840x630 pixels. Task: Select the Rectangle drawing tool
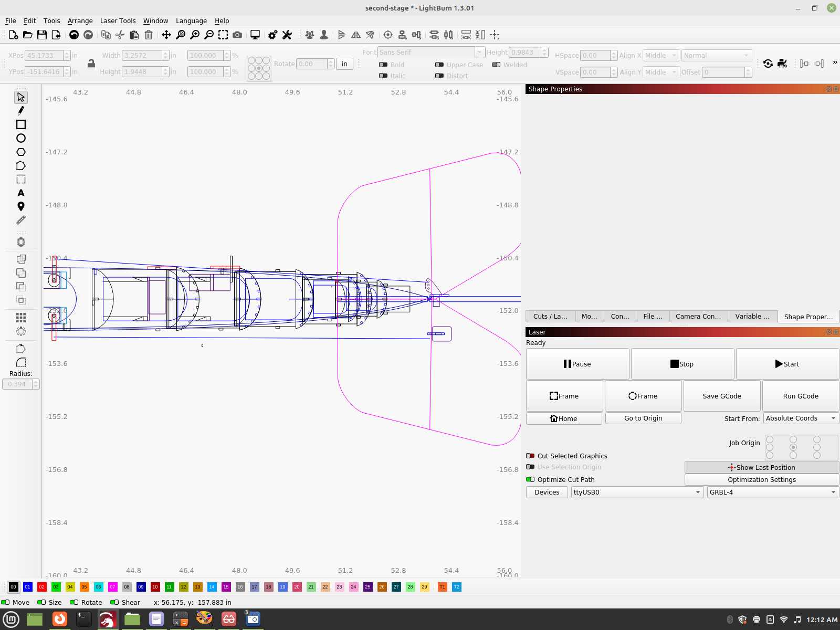[x=21, y=124]
